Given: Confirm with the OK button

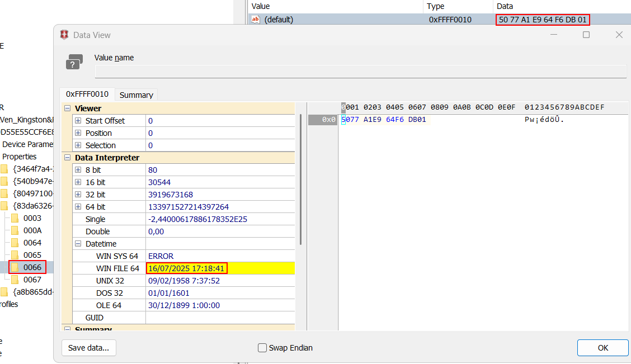Looking at the screenshot, I should pos(602,348).
